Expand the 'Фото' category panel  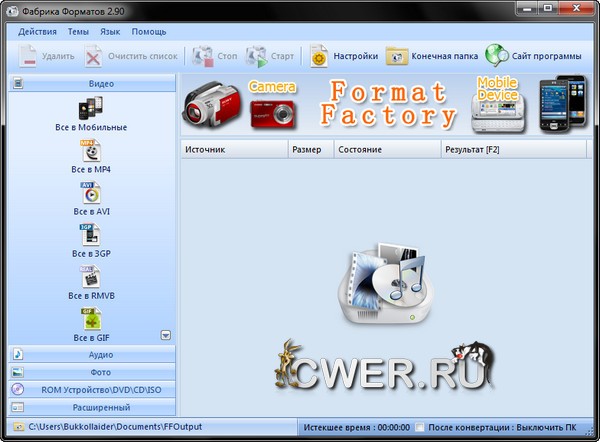coord(100,372)
